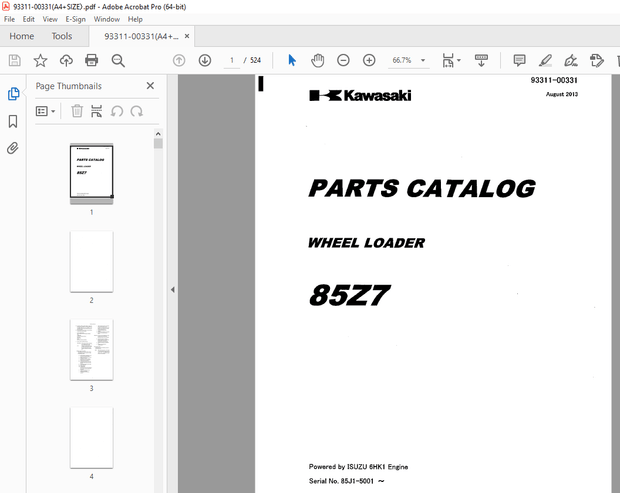Screen dimensions: 620x493
Task: Select page 4 thumbnail
Action: click(91, 438)
